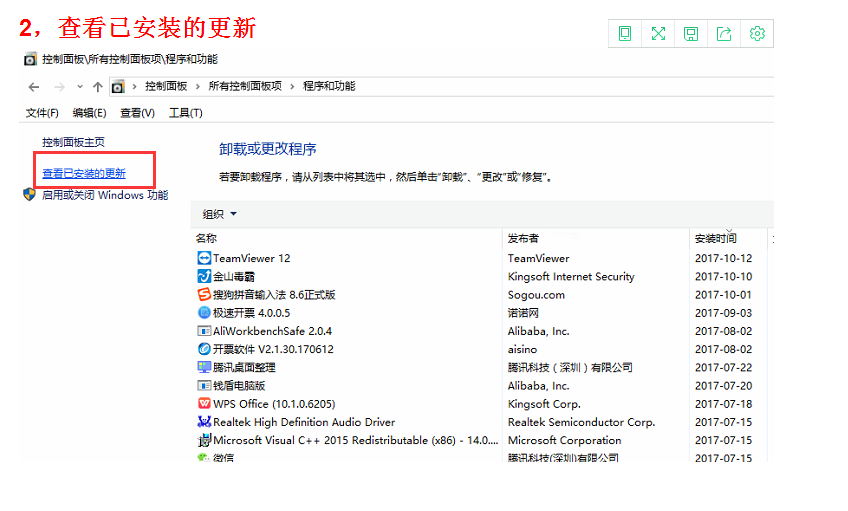Click 启用或关闭 Windows 功能 link
Image resolution: width=848 pixels, height=511 pixels.
[x=104, y=195]
